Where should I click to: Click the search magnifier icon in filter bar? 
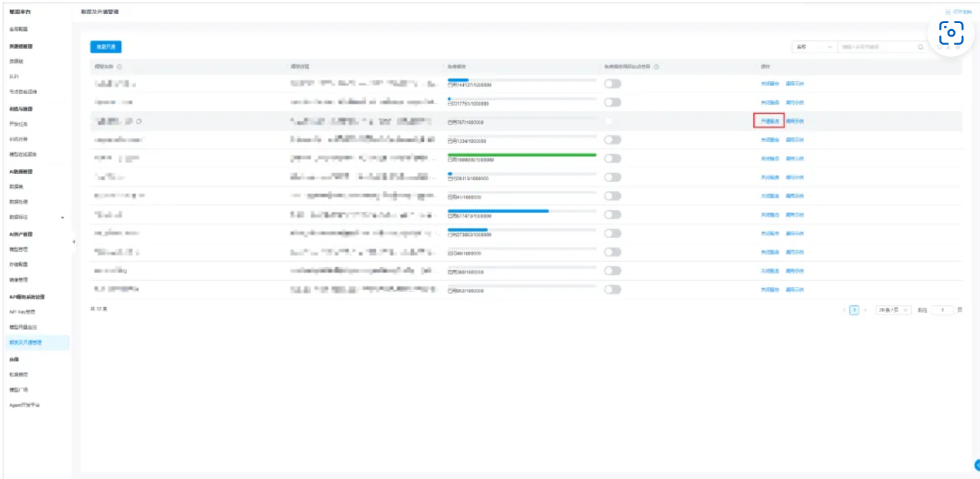(920, 47)
